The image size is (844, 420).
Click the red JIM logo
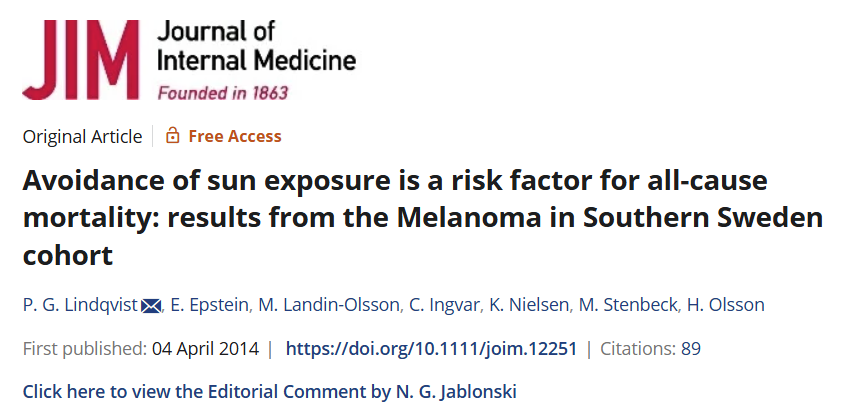click(82, 60)
